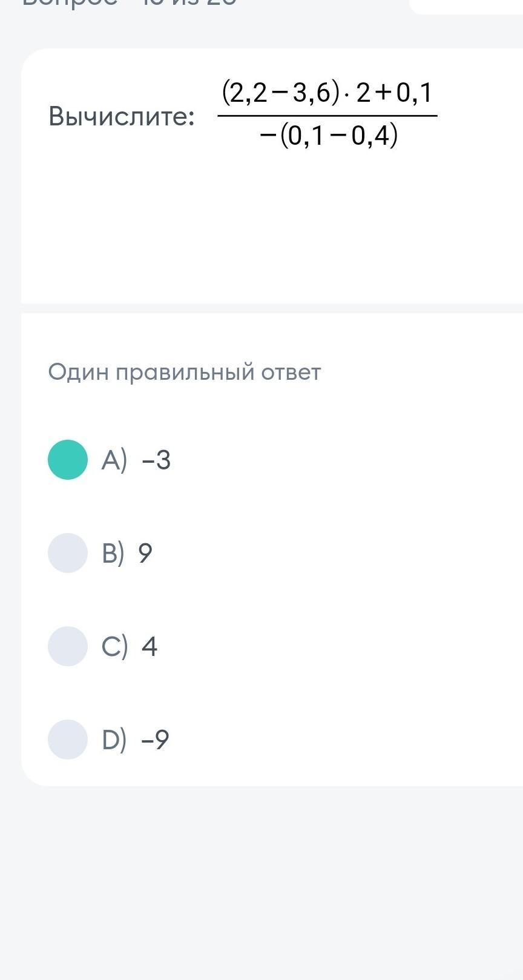Tap the white pill button at top right
Image resolution: width=523 pixels, height=980 pixels.
(466, 6)
